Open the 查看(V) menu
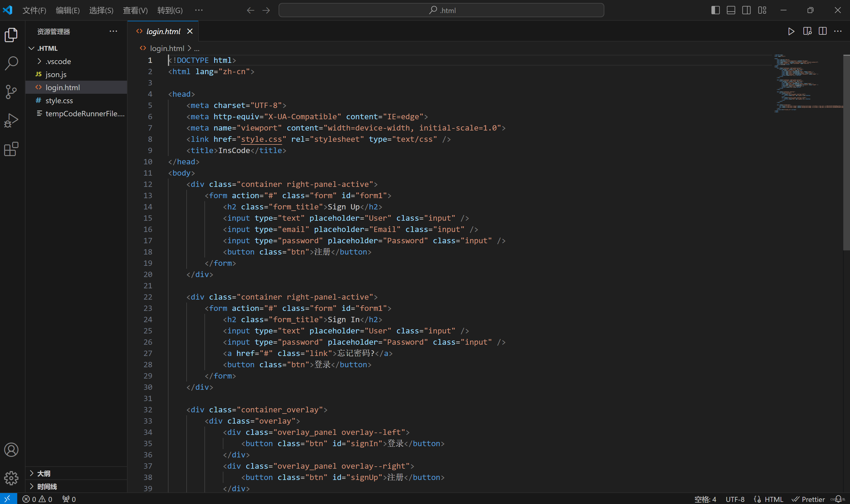 [x=135, y=10]
